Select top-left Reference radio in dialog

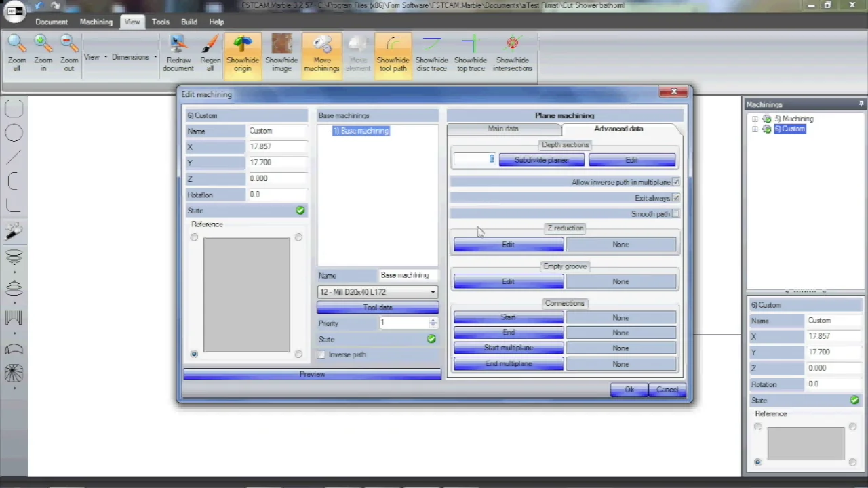pos(194,237)
